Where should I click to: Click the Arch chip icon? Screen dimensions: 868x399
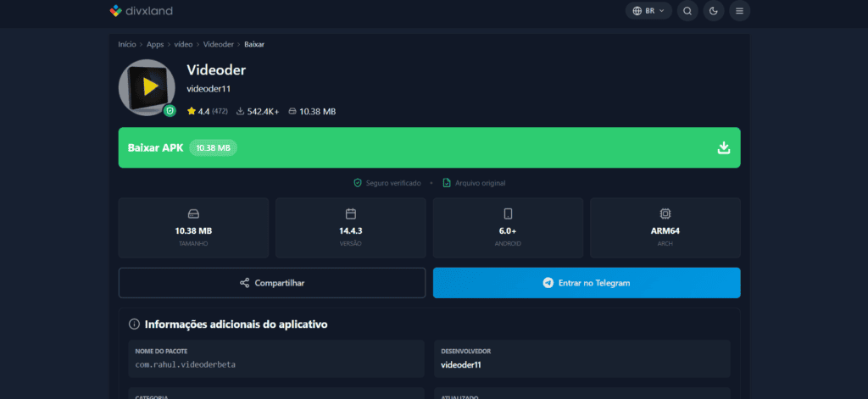[665, 213]
